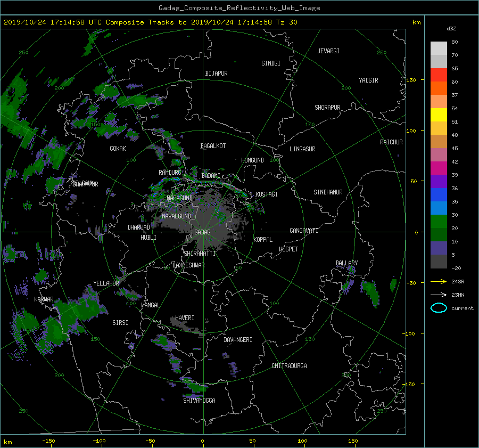479x448 pixels.
Task: Click the HANGAL city label
Action: [150, 305]
